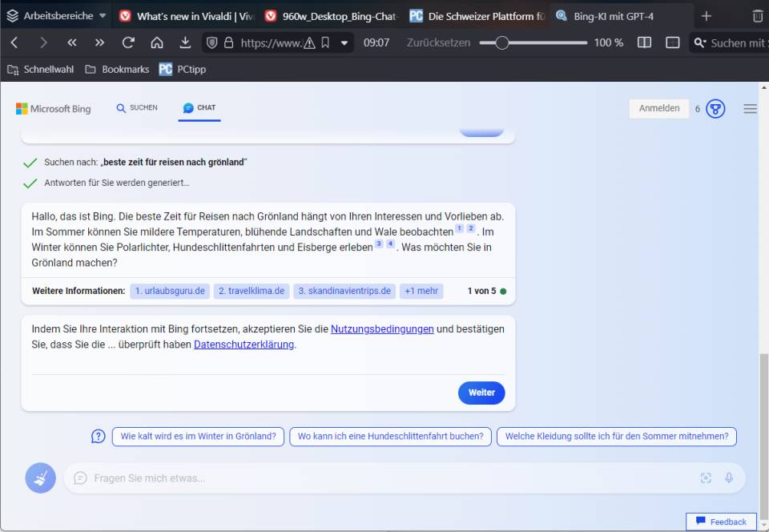
Task: Switch to the SUCHEN search mode
Action: point(137,108)
